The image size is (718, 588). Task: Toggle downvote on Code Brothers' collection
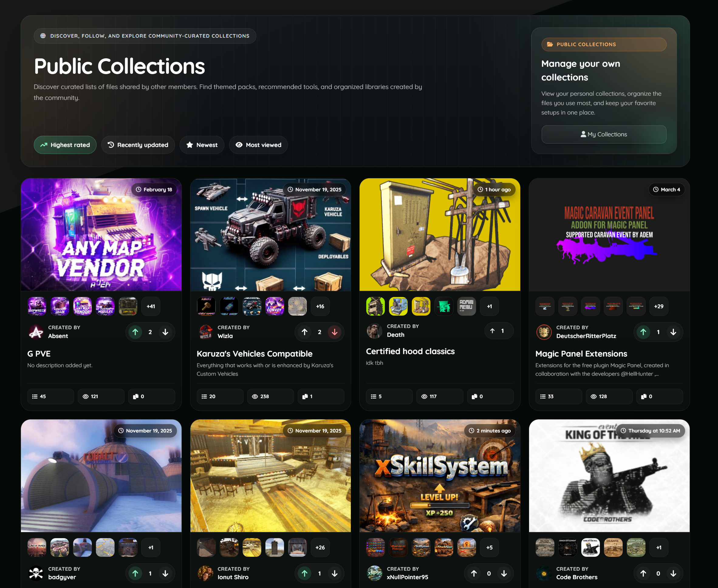(x=673, y=573)
